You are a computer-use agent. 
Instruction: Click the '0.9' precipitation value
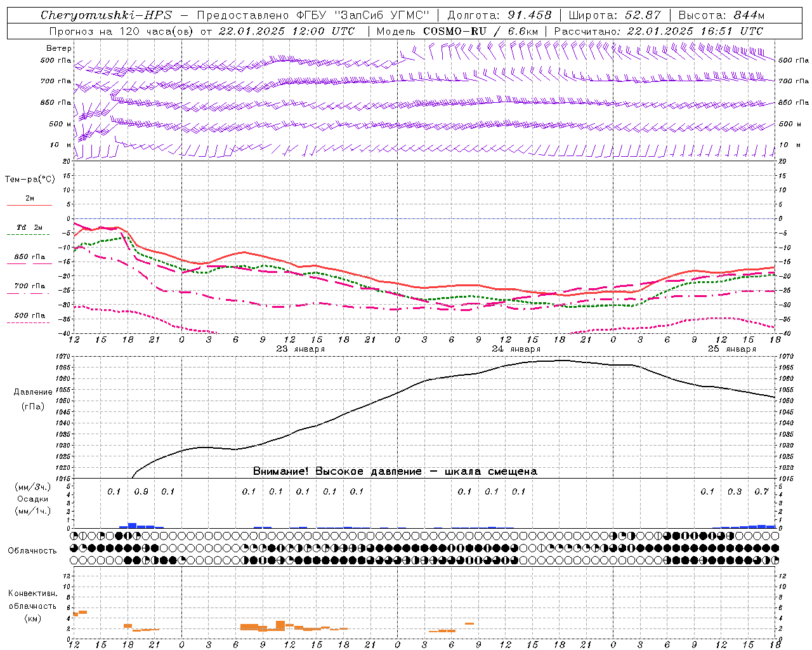141,492
